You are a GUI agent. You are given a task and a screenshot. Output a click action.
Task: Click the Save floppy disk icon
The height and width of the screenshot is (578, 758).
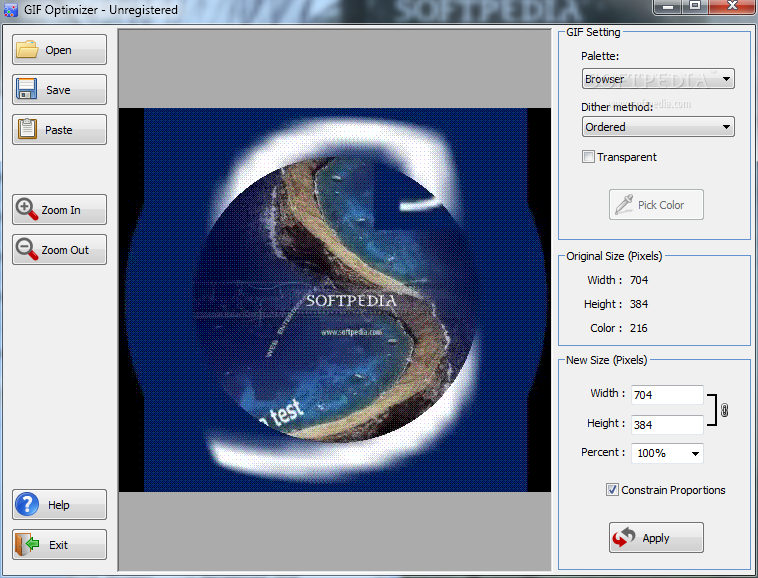tap(26, 89)
